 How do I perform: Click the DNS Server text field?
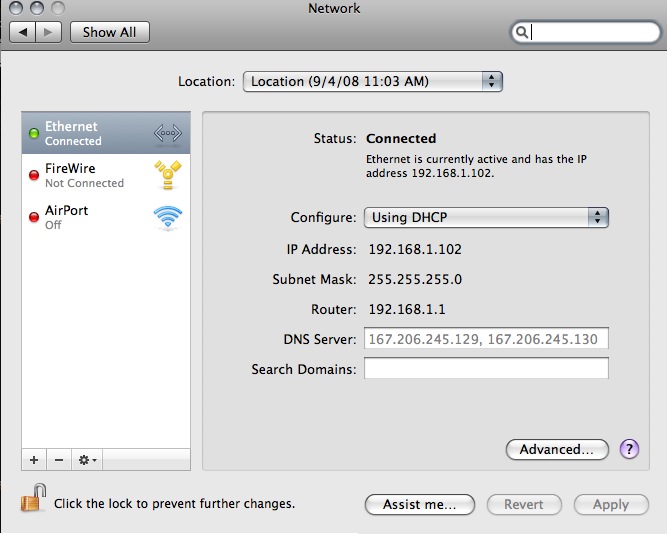coord(486,339)
